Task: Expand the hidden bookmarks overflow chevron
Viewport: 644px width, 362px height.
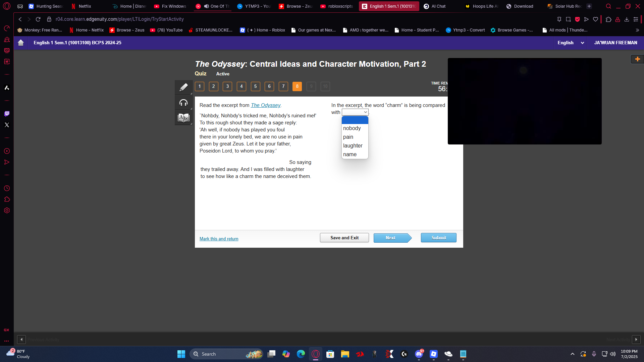Action: coord(637,30)
